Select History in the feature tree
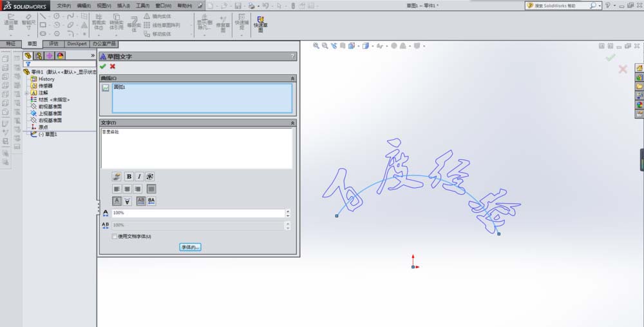Viewport: 644px width, 327px height. pos(46,79)
